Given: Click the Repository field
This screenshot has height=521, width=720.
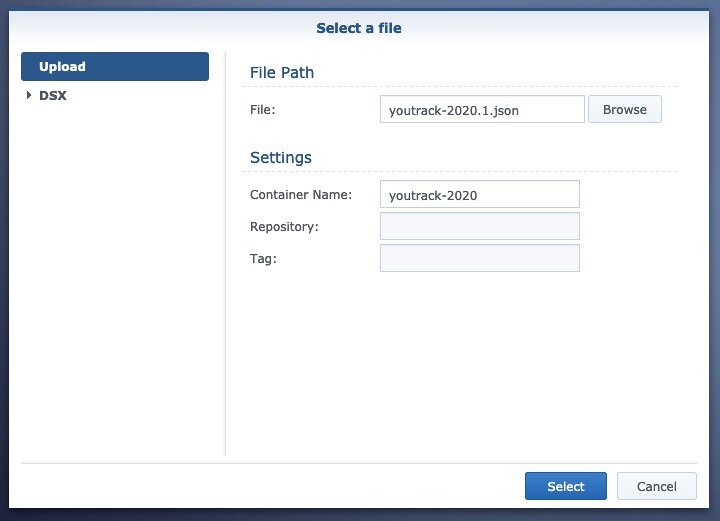Looking at the screenshot, I should coord(480,226).
